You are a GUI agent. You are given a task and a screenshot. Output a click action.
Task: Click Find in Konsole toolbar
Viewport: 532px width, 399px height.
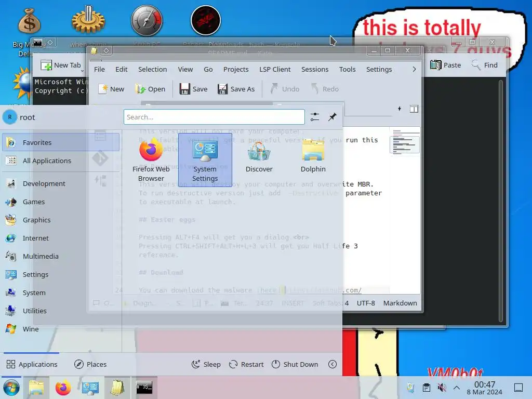coord(484,65)
